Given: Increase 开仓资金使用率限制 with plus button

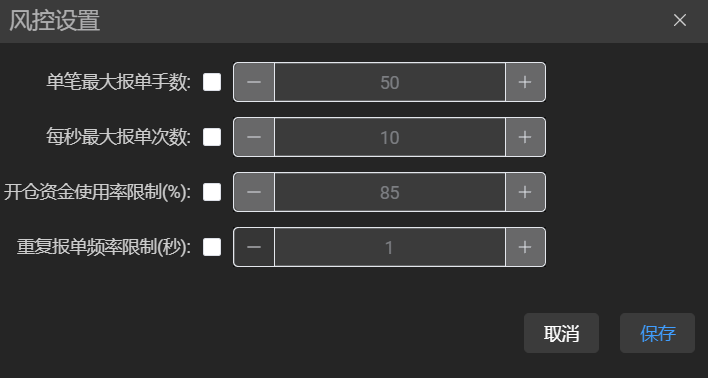Looking at the screenshot, I should click(x=525, y=192).
